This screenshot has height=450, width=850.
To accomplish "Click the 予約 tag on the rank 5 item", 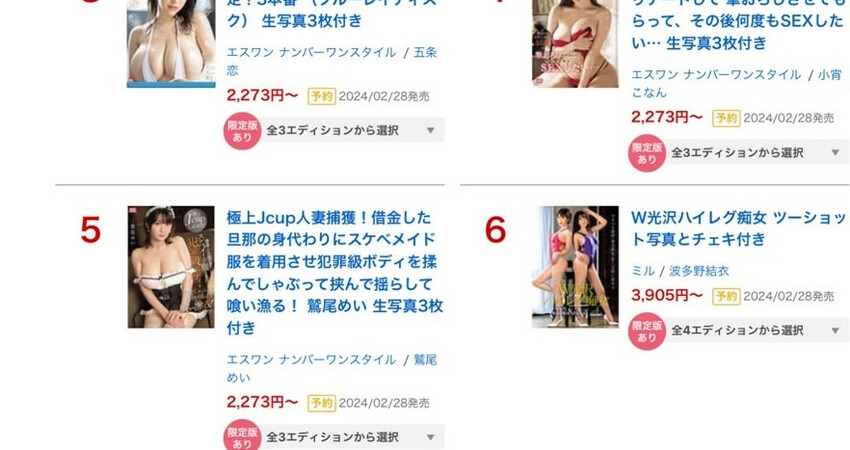I will [x=321, y=403].
